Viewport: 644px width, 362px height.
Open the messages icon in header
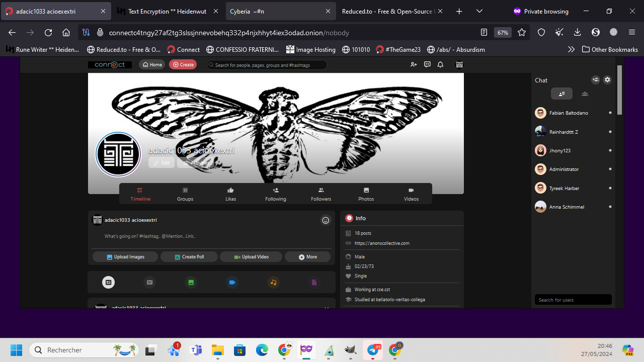coord(427,64)
